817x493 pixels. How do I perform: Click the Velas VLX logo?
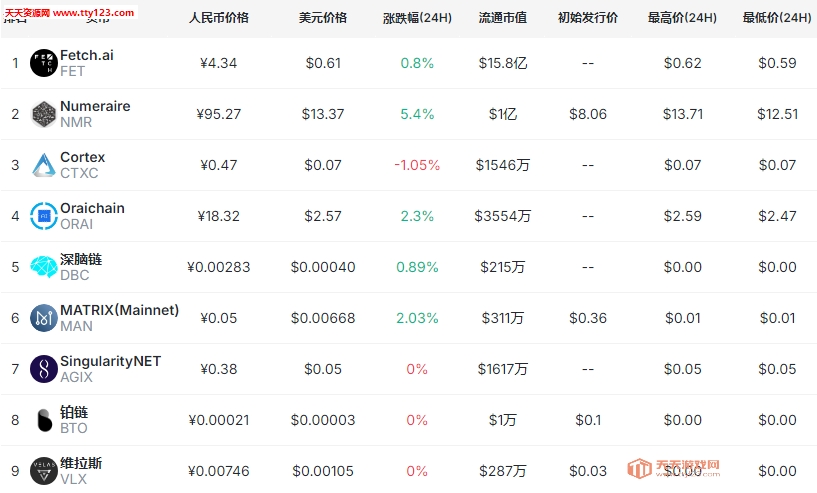click(44, 471)
